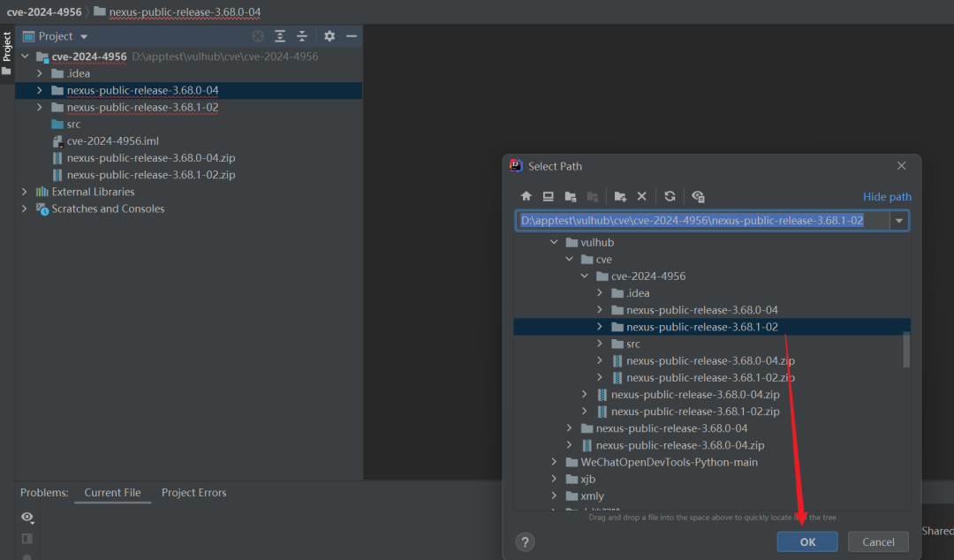
Task: Click preview icon below eye in Problems
Action: 26,539
